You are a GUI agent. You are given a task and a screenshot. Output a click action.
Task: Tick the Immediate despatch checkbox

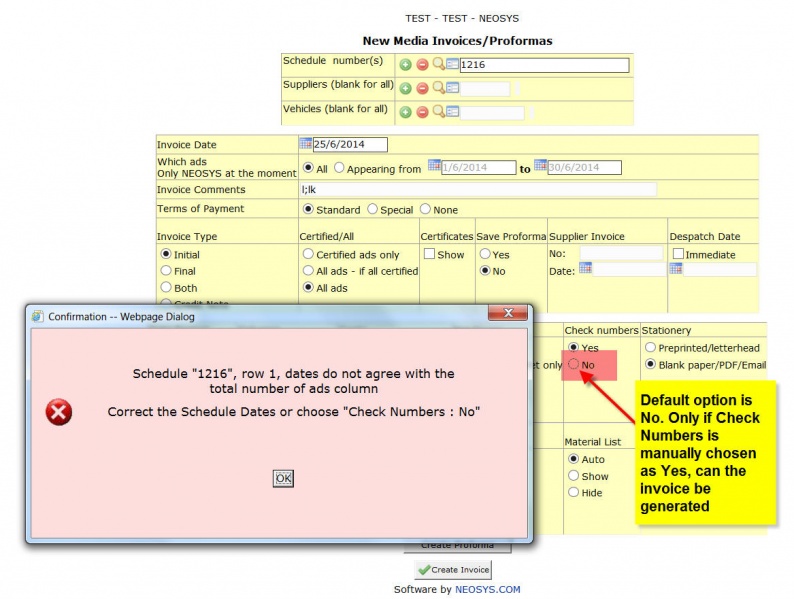point(678,254)
